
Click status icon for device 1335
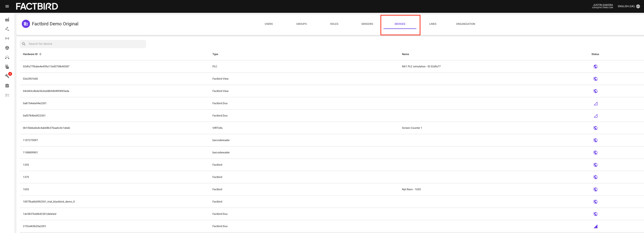click(x=595, y=165)
